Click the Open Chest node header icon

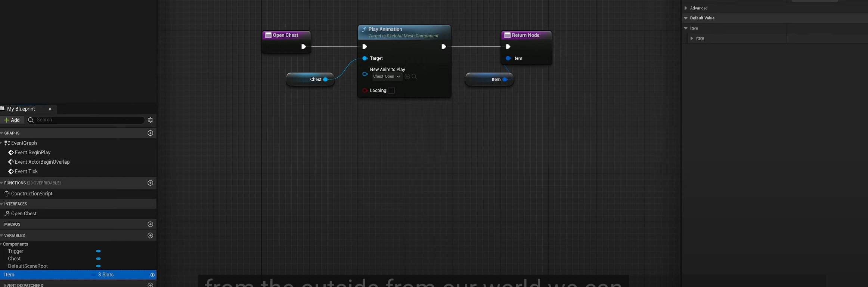(268, 35)
